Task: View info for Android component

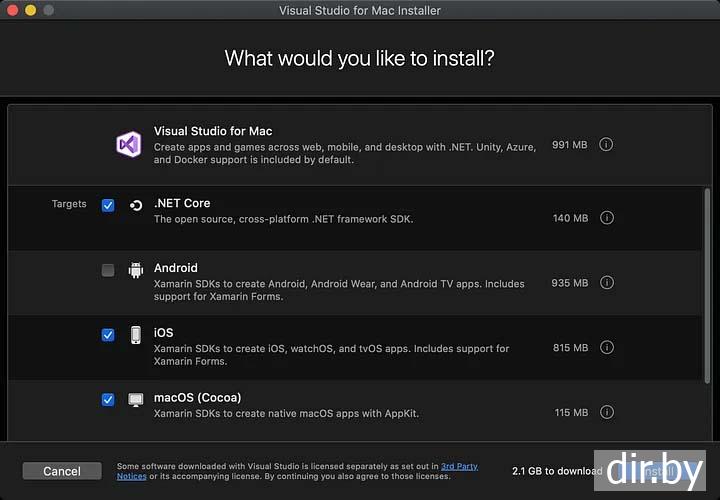Action: click(606, 283)
